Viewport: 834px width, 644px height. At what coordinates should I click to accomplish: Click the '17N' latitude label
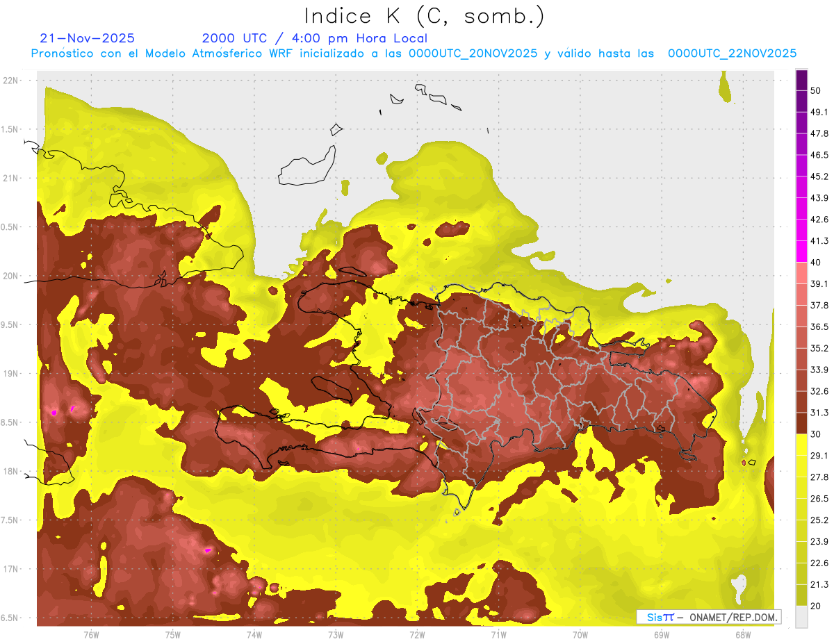[x=10, y=570]
